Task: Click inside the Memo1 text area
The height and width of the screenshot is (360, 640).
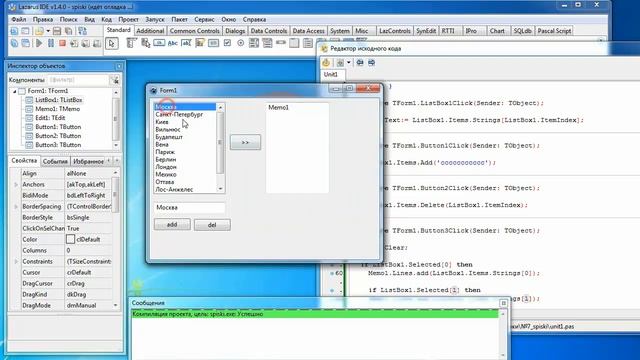Action: point(297,148)
